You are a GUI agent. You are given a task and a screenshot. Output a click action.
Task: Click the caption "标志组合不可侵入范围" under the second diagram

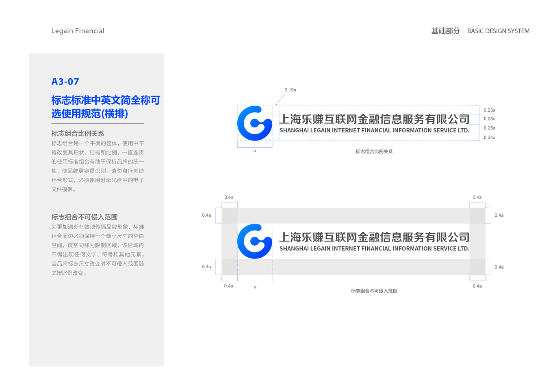(x=374, y=291)
